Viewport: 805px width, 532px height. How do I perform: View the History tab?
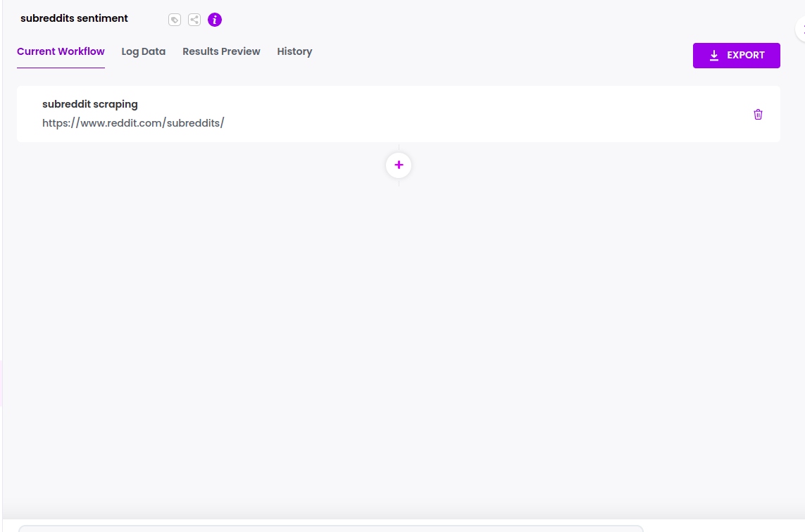294,51
